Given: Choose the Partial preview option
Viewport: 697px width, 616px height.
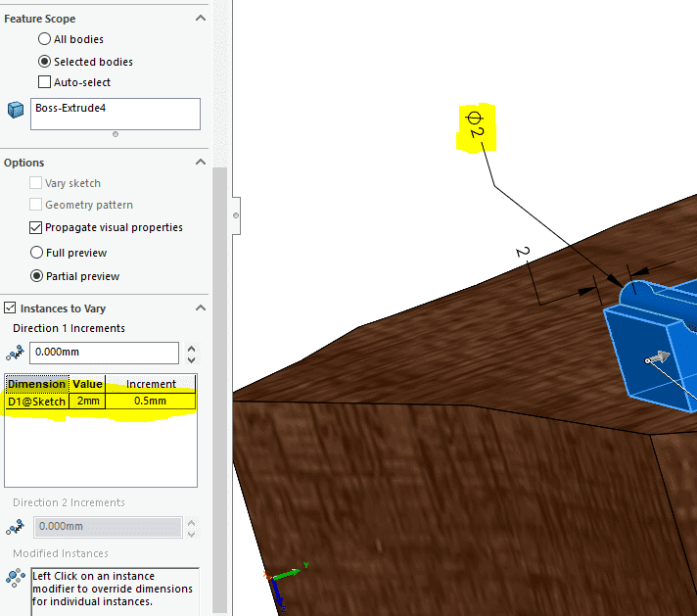Looking at the screenshot, I should [x=36, y=276].
